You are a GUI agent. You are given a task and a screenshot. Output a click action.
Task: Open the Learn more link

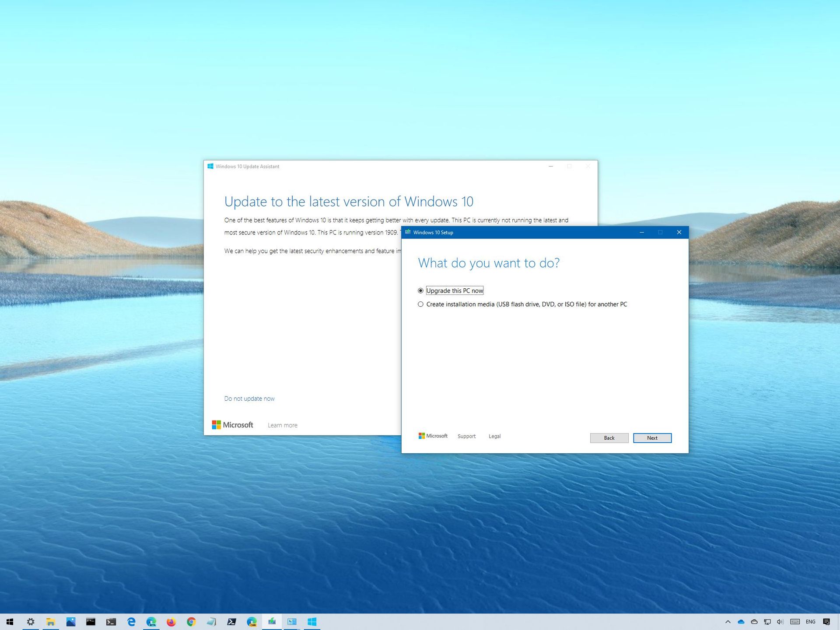coord(282,425)
